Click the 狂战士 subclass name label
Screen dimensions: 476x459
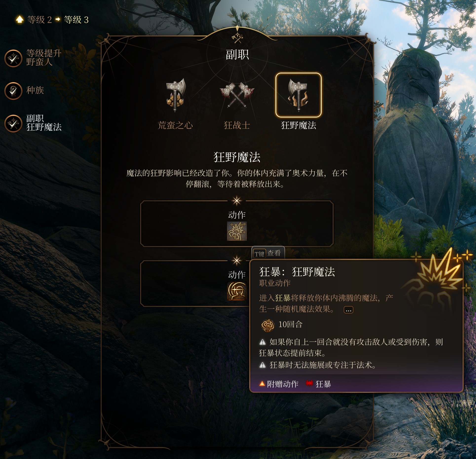237,125
